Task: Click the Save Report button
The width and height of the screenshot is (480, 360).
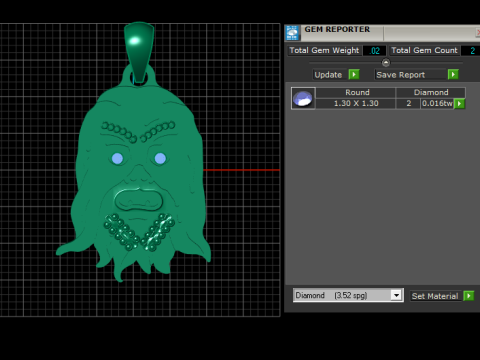Action: click(410, 75)
